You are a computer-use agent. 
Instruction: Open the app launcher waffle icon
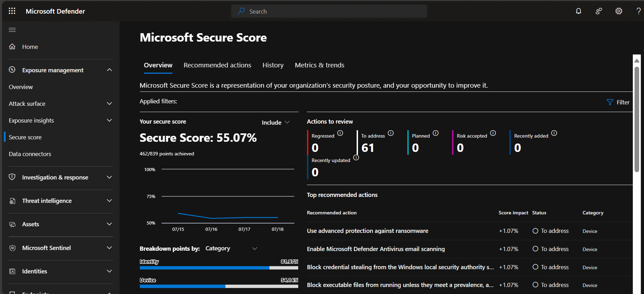point(12,11)
